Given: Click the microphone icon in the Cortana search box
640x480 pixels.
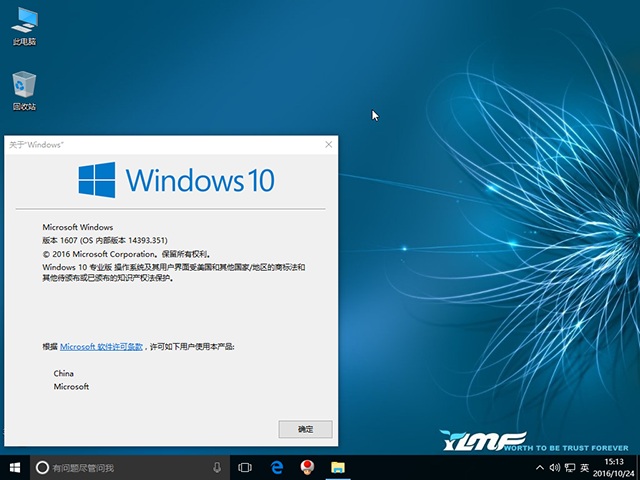Looking at the screenshot, I should click(x=217, y=467).
